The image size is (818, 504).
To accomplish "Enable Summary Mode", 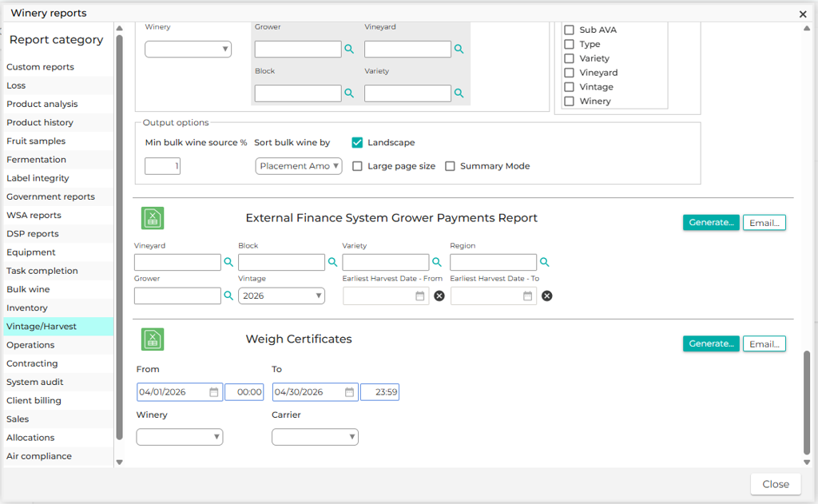I will point(450,166).
